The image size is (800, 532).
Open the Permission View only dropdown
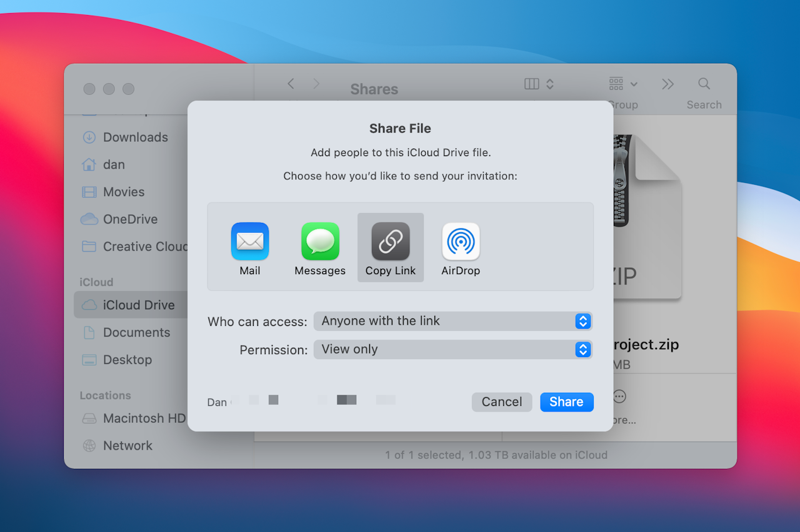click(x=453, y=350)
